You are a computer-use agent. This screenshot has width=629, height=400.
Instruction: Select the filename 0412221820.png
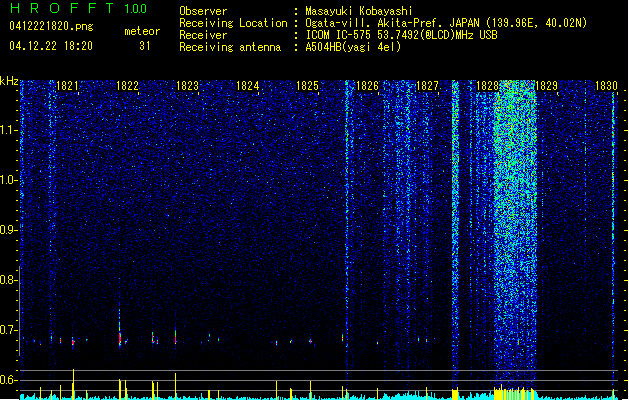tap(51, 26)
